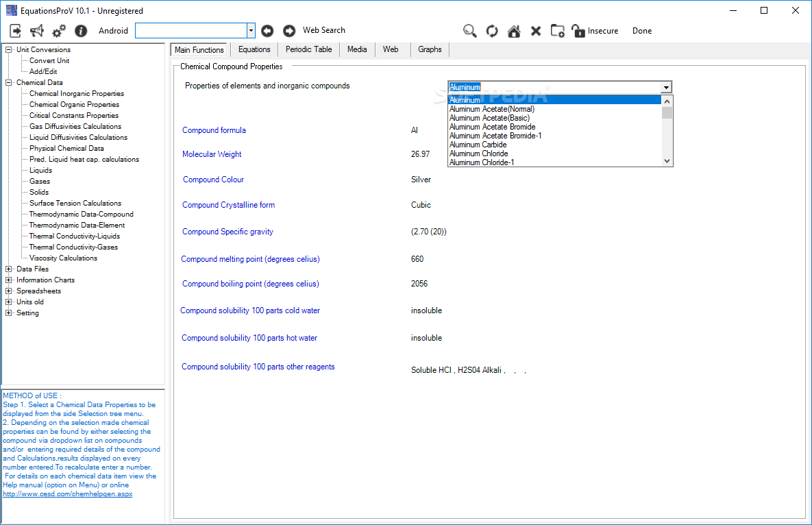Viewport: 812px width, 525px height.
Task: Expand the Data Files tree node
Action: pyautogui.click(x=8, y=269)
